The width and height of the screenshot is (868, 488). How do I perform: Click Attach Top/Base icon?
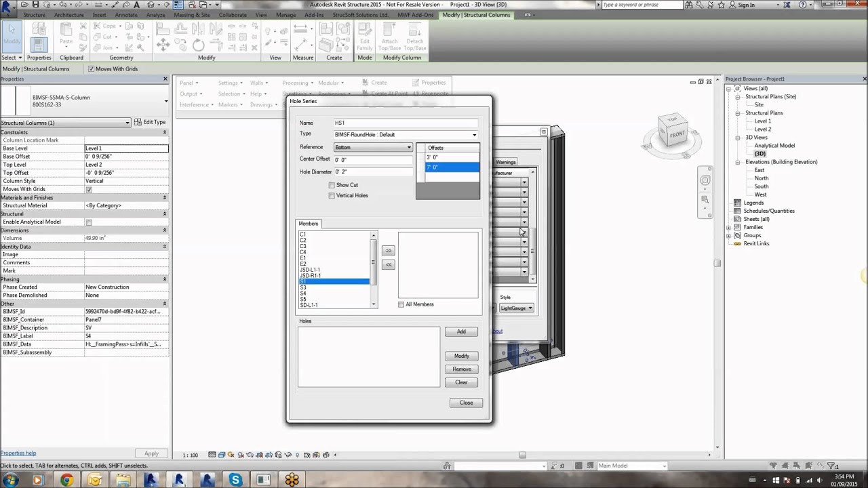(x=389, y=37)
